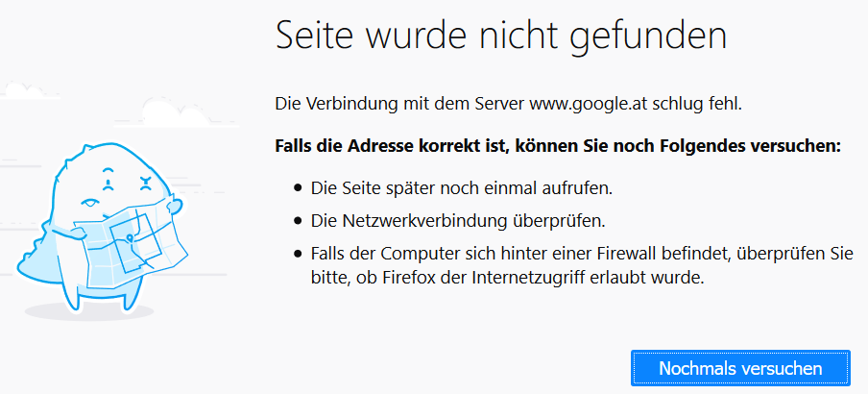
Task: Click the mascot's small open mouth
Action: click(x=89, y=204)
